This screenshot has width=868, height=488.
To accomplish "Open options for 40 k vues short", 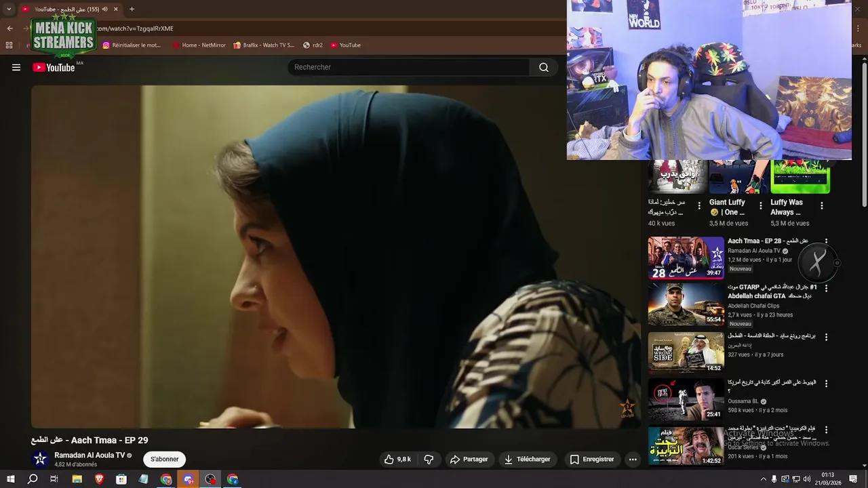I will [699, 206].
